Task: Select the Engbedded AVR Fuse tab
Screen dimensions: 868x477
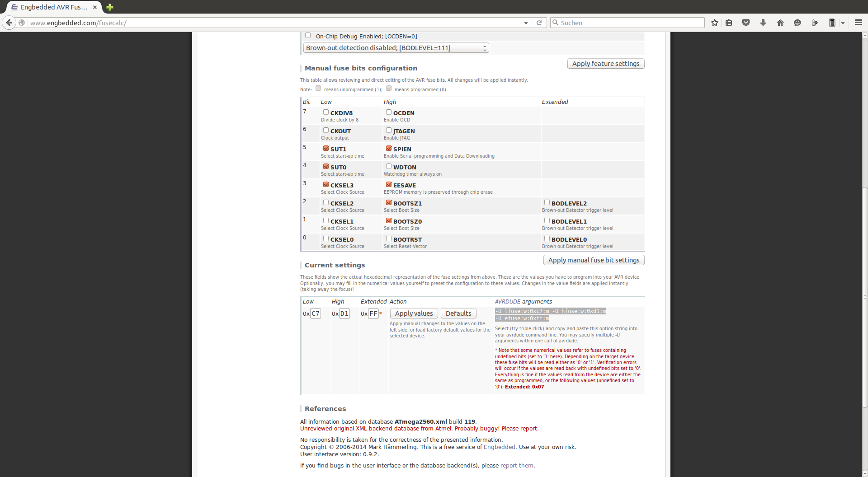Action: 53,7
